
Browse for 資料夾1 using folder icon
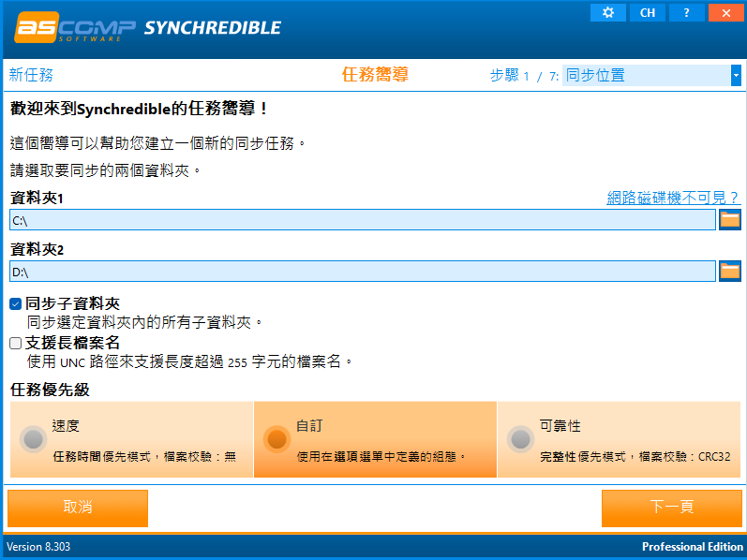pos(730,219)
